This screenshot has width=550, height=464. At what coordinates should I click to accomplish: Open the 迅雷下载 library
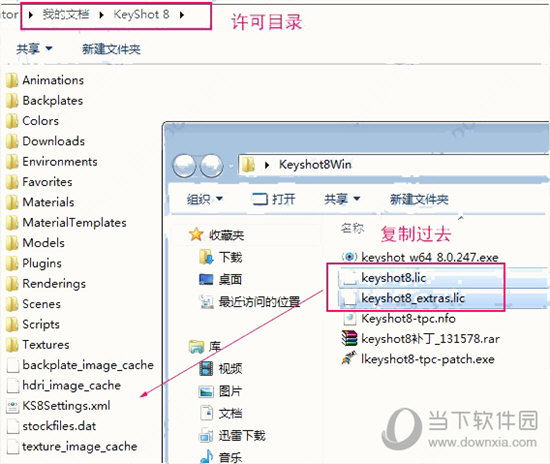[232, 436]
